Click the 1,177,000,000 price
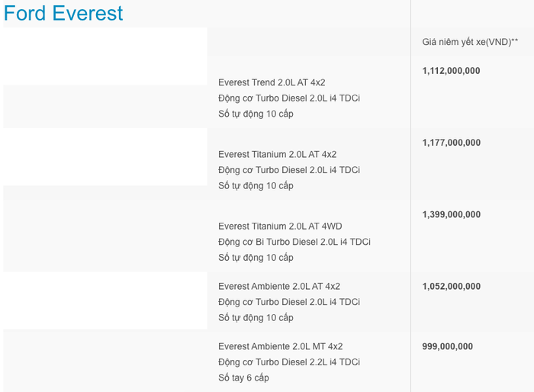Viewport: 534px width, 392px height. click(451, 143)
